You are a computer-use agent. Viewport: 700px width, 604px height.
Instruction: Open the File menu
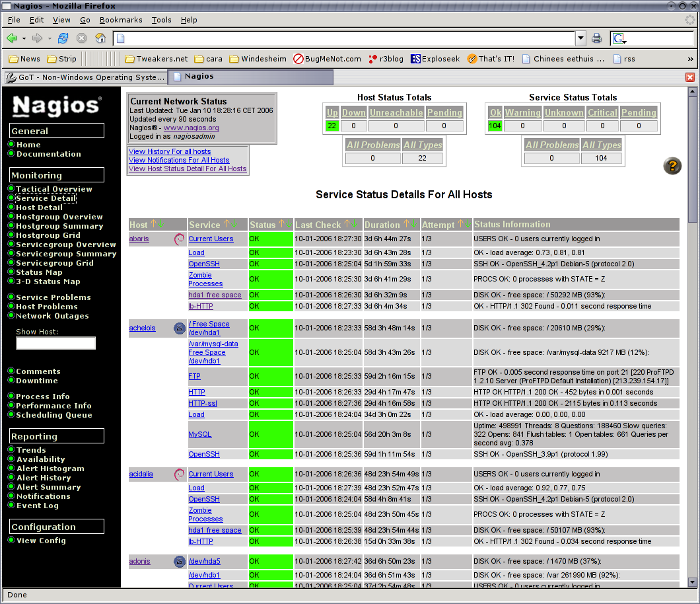(x=14, y=20)
